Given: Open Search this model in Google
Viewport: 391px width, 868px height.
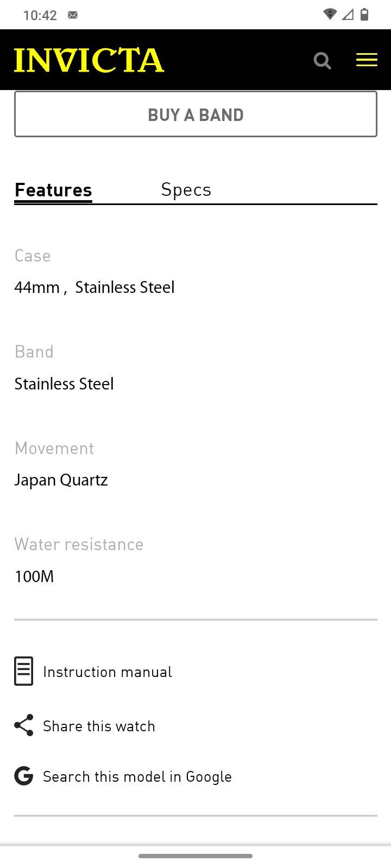Looking at the screenshot, I should tap(137, 777).
